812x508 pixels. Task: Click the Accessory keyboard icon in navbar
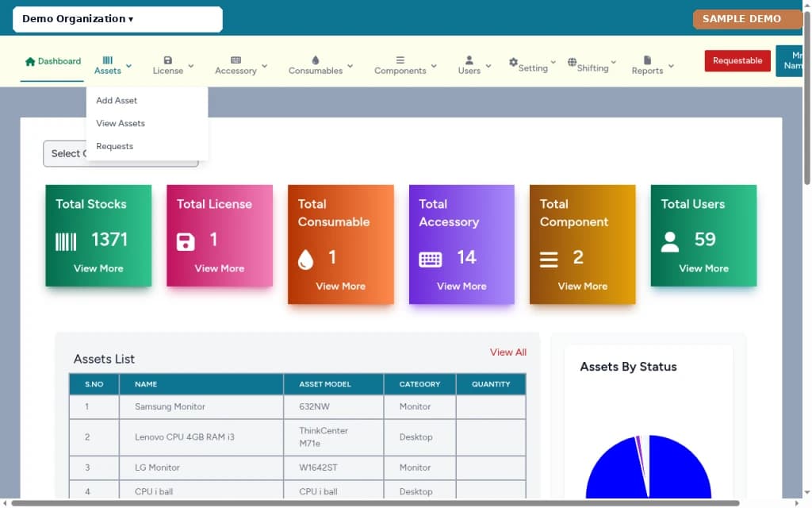[236, 60]
